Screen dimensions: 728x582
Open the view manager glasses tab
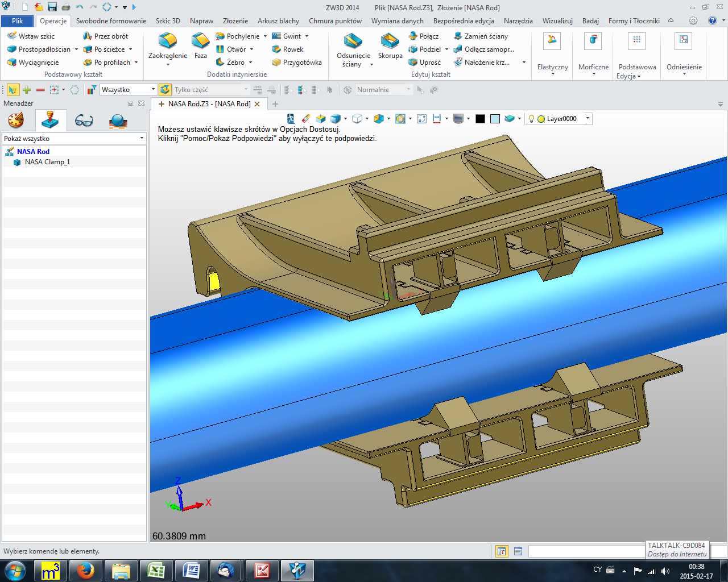pyautogui.click(x=84, y=120)
